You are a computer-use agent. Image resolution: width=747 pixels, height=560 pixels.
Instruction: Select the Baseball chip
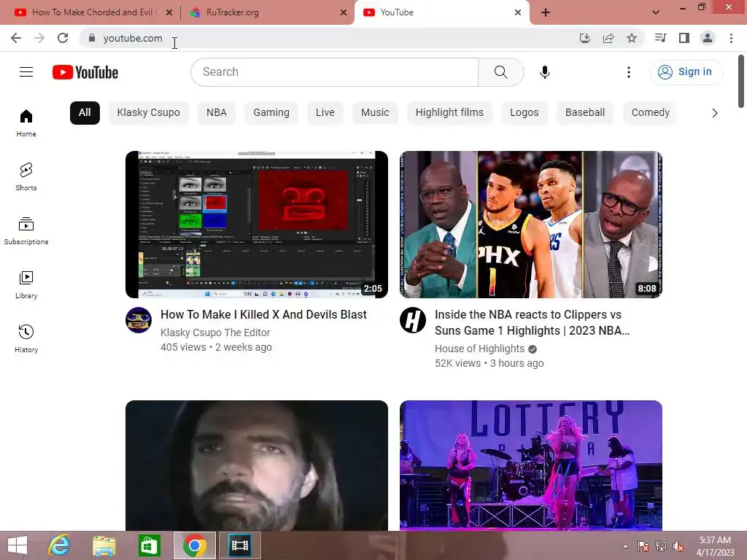tap(585, 113)
